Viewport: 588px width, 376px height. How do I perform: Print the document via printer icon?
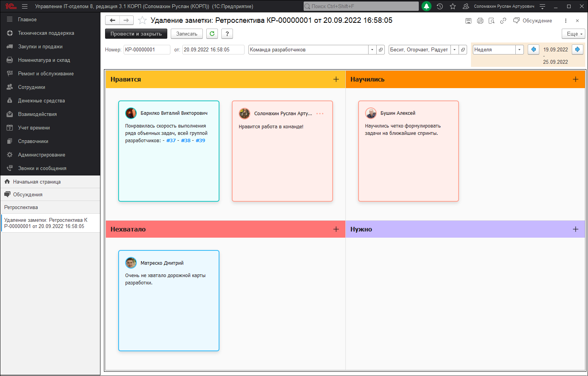480,21
